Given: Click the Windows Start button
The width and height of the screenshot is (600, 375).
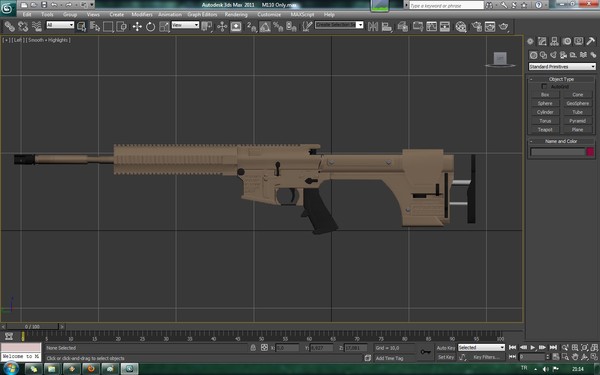Looking at the screenshot, I should click(11, 368).
